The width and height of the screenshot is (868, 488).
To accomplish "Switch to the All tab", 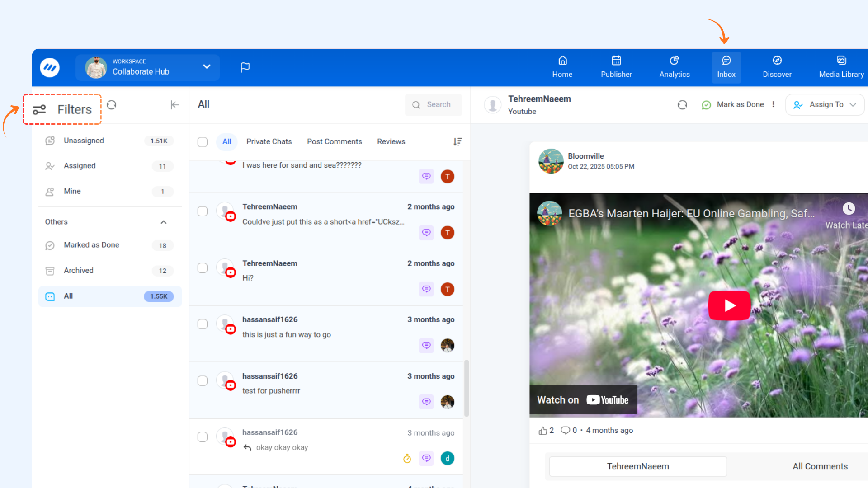I will point(227,141).
